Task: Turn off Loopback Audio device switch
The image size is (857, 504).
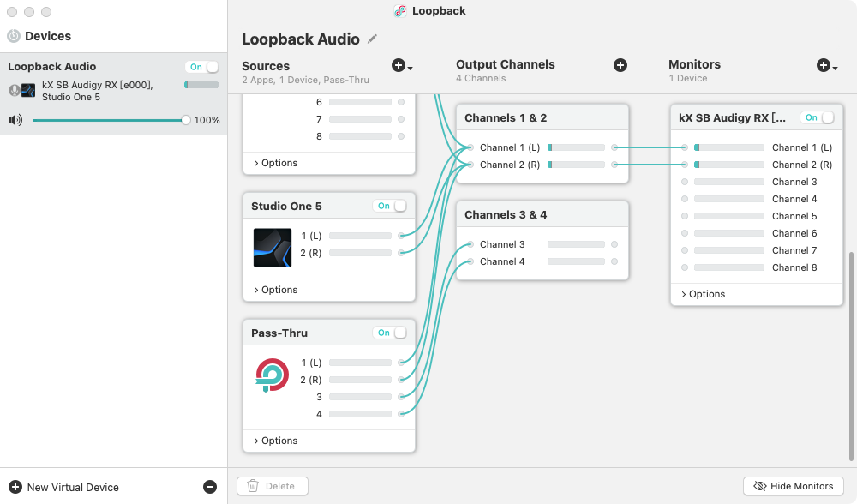Action: (x=202, y=67)
